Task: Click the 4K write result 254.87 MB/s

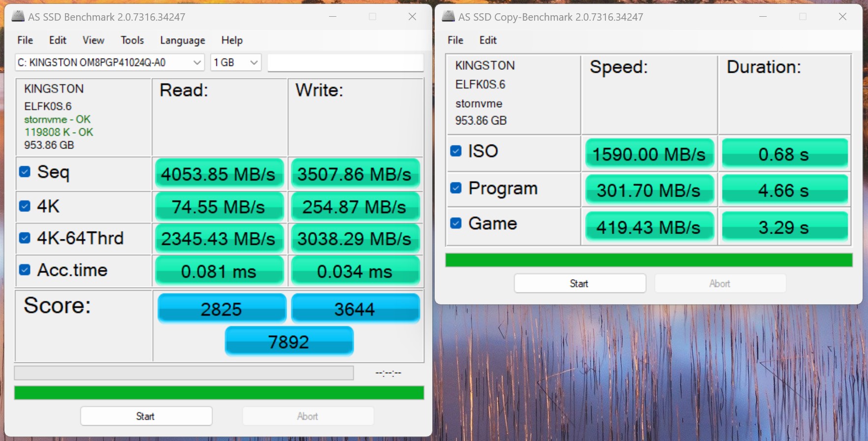Action: [355, 207]
